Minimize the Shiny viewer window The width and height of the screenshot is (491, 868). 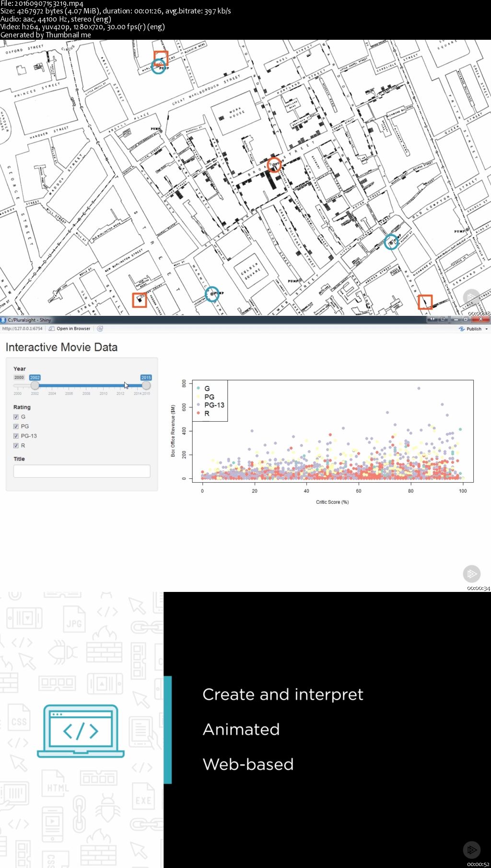pyautogui.click(x=455, y=319)
